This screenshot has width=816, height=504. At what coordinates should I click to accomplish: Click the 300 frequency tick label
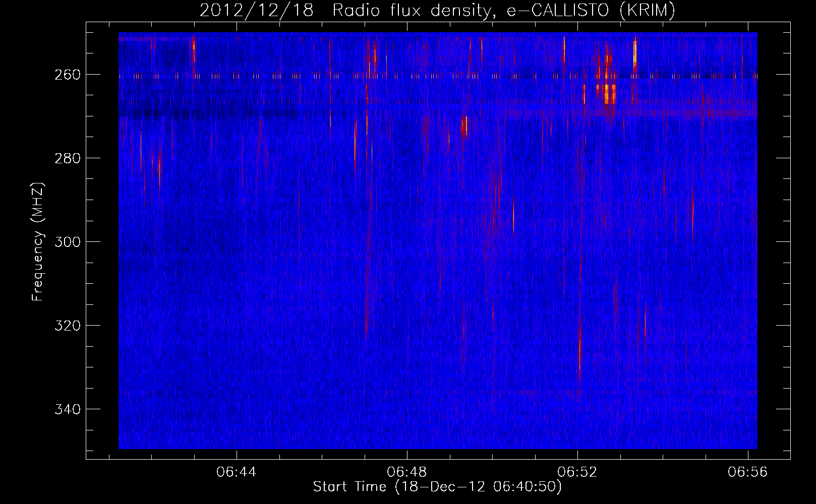coord(67,242)
